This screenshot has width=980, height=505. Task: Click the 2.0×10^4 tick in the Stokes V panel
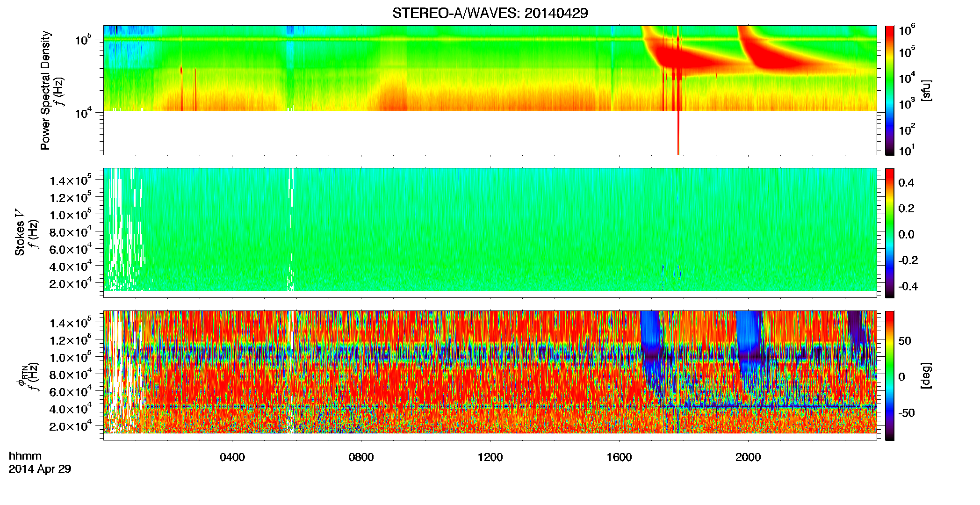(71, 283)
